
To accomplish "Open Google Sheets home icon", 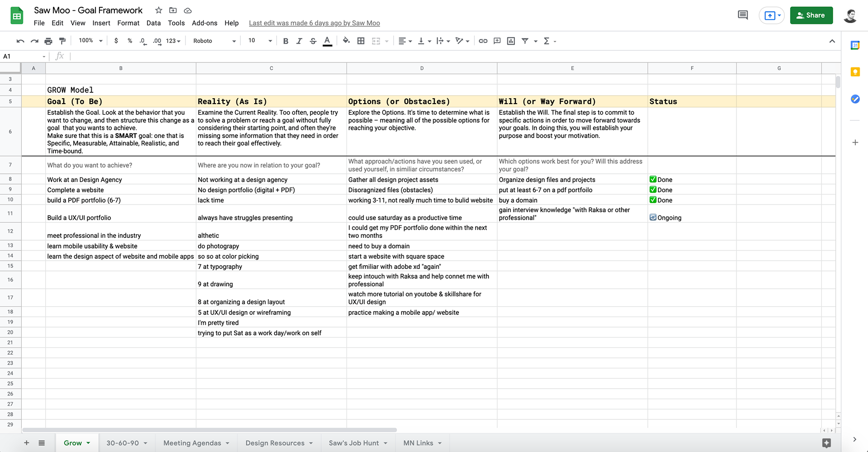I will click(x=17, y=16).
